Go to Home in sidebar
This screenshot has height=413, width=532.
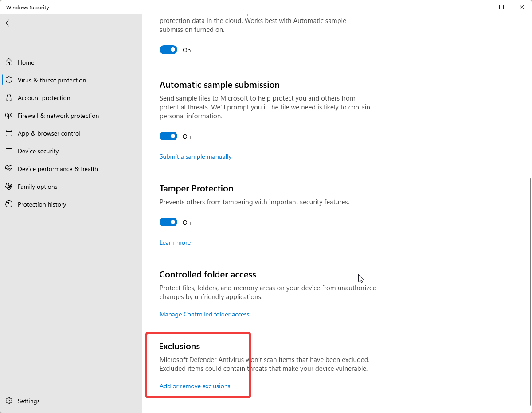[x=71, y=62]
